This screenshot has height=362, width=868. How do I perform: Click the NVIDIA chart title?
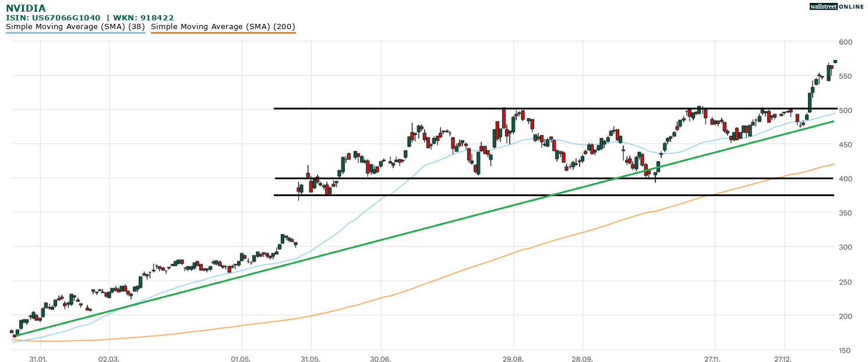(x=26, y=8)
